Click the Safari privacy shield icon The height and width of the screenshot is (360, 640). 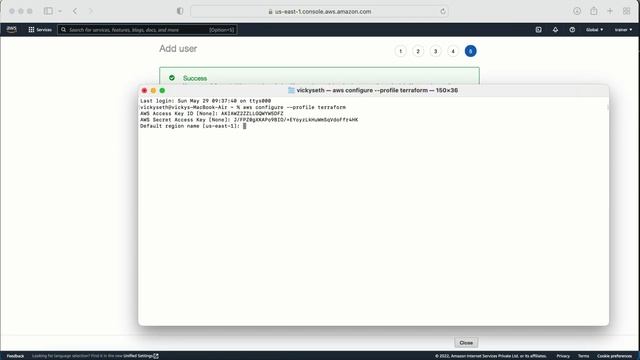point(180,11)
